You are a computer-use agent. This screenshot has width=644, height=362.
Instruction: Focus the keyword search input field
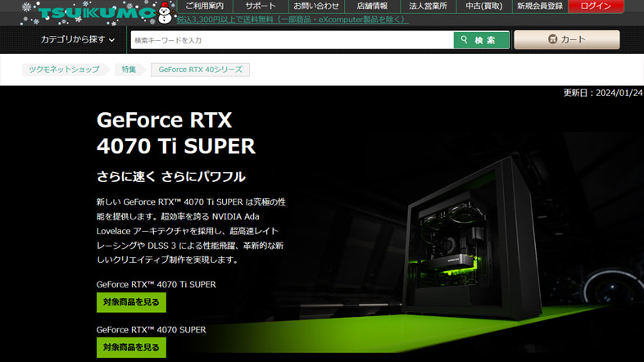(292, 40)
